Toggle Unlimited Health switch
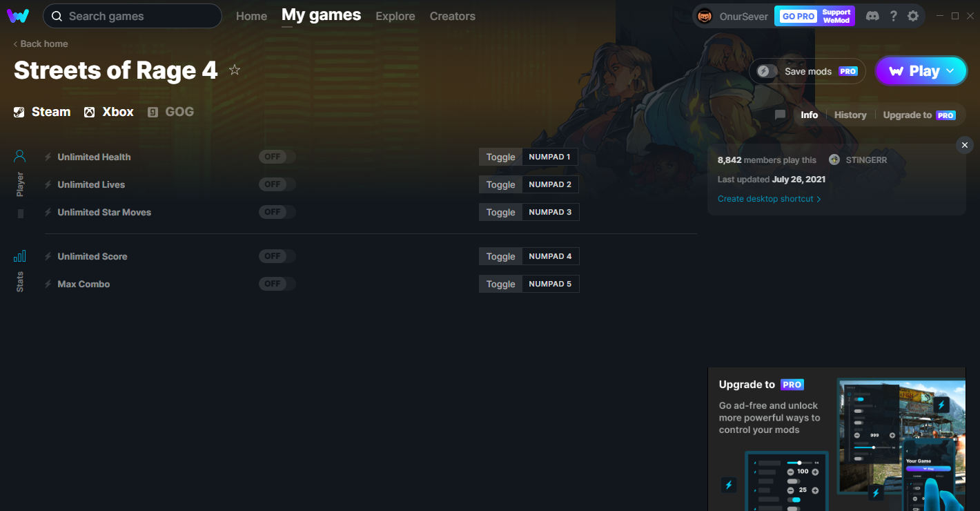Image resolution: width=980 pixels, height=511 pixels. point(277,157)
